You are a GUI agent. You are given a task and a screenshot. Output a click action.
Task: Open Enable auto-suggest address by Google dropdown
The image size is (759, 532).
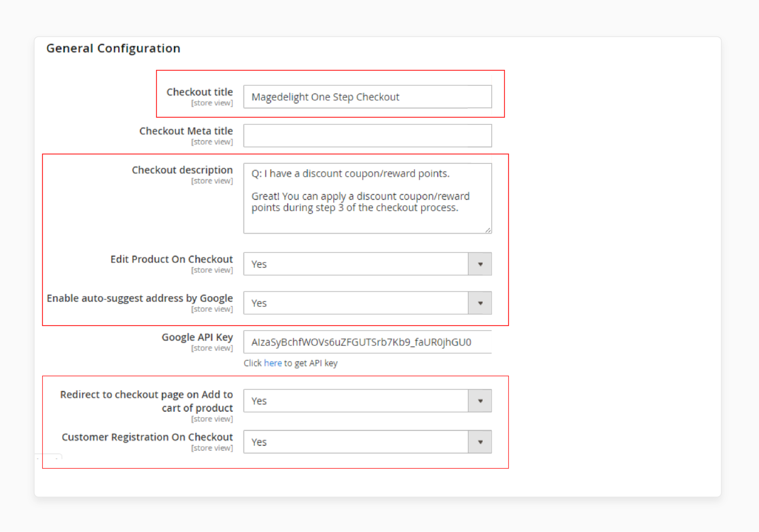pos(368,303)
